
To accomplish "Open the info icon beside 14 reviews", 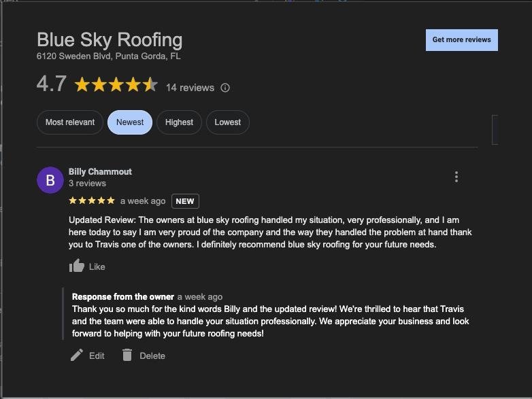I will click(x=225, y=88).
